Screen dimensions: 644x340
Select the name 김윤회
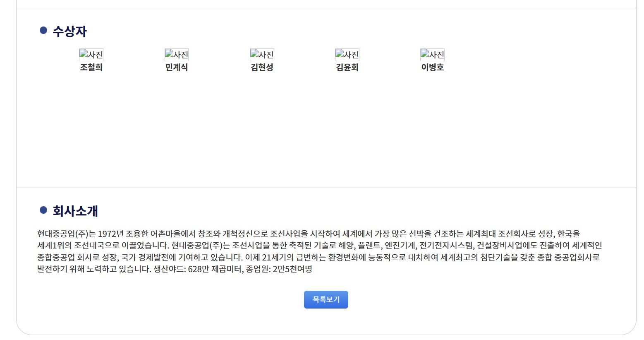(347, 67)
